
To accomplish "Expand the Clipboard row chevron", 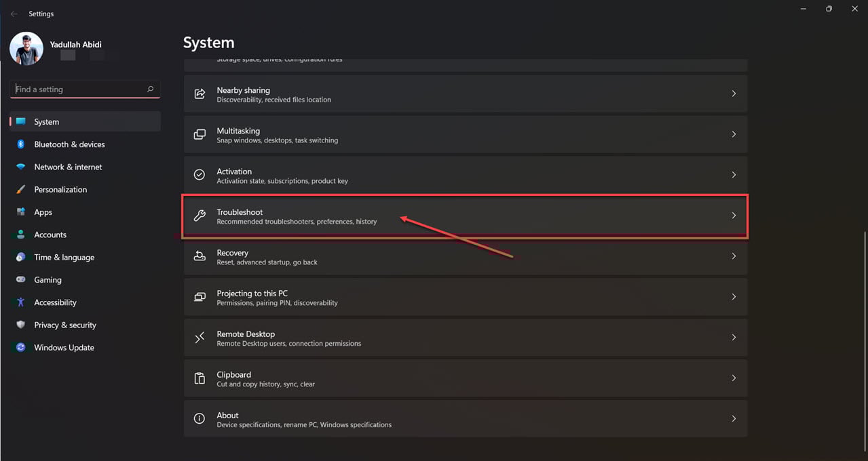I will [x=734, y=378].
